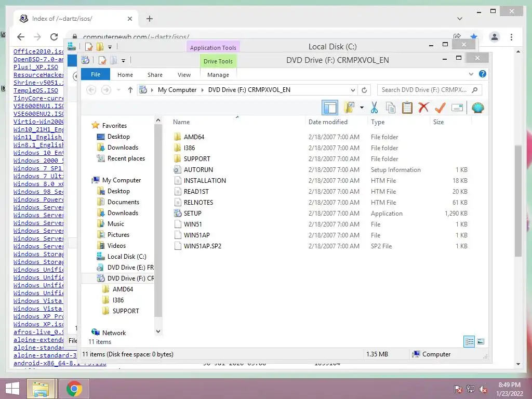Open the recent locations dropdown arrow
The height and width of the screenshot is (399, 532).
click(x=118, y=90)
